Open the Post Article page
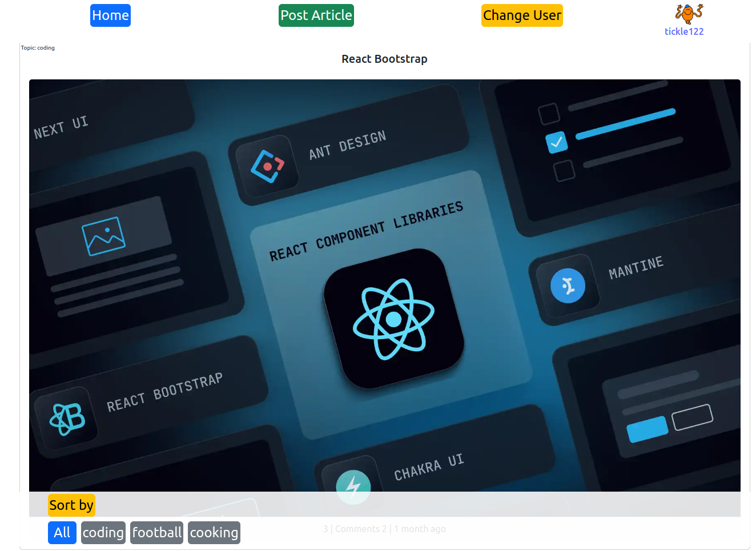This screenshot has height=551, width=756. [x=316, y=15]
